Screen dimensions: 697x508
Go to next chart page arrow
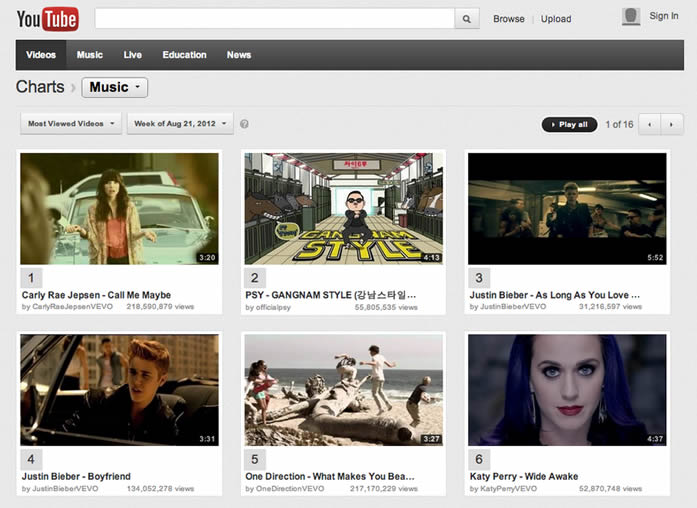tap(671, 124)
